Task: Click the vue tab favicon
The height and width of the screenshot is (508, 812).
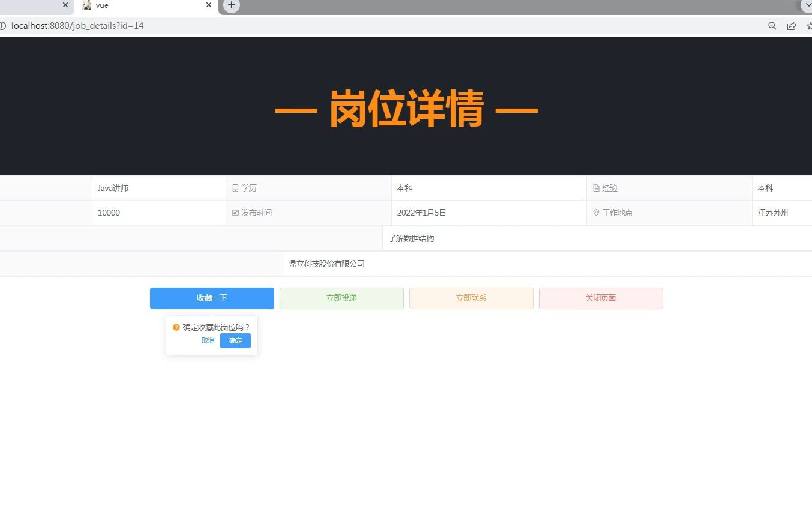Action: pyautogui.click(x=87, y=5)
